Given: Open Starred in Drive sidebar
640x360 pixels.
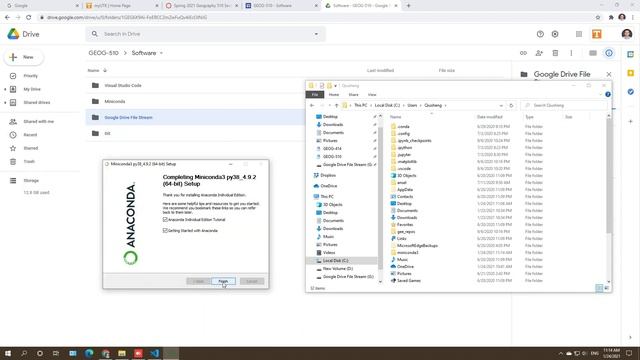Looking at the screenshot, I should [x=31, y=148].
